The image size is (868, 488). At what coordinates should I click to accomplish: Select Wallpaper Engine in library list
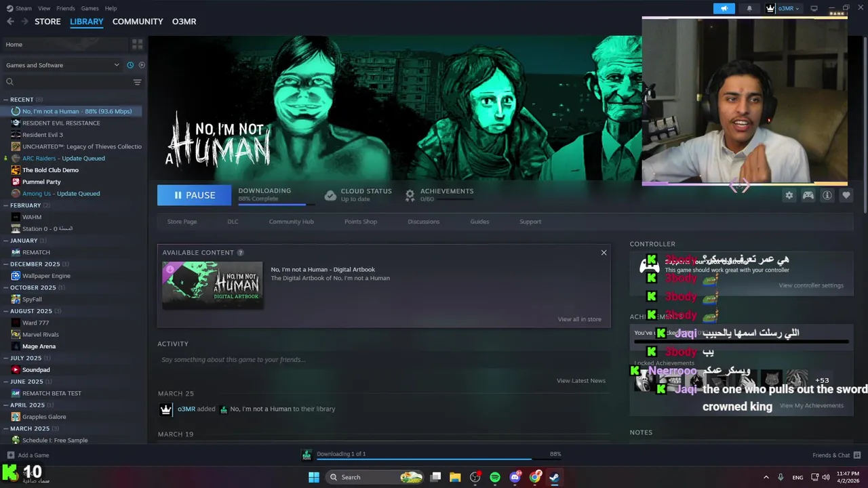(x=46, y=276)
